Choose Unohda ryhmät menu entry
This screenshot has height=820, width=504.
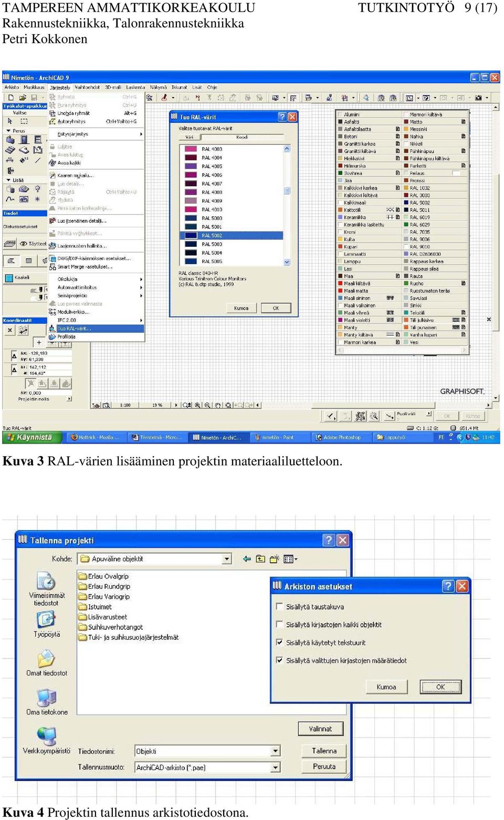(x=96, y=113)
